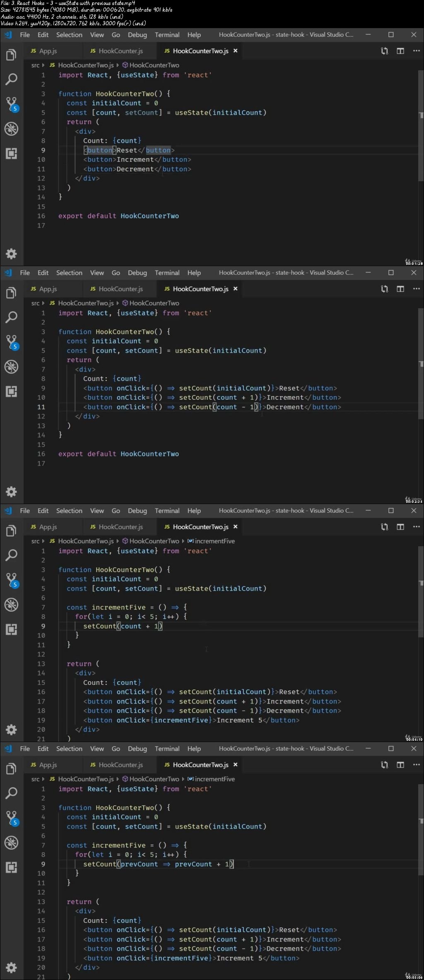The image size is (424, 980).
Task: Click Manage gear in the 00:02:34 frame
Action: point(11,492)
